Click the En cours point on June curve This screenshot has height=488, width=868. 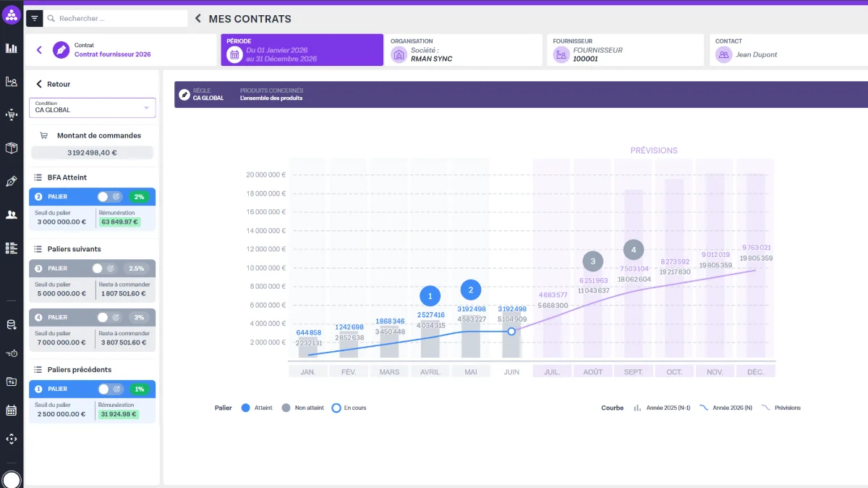[x=511, y=332]
